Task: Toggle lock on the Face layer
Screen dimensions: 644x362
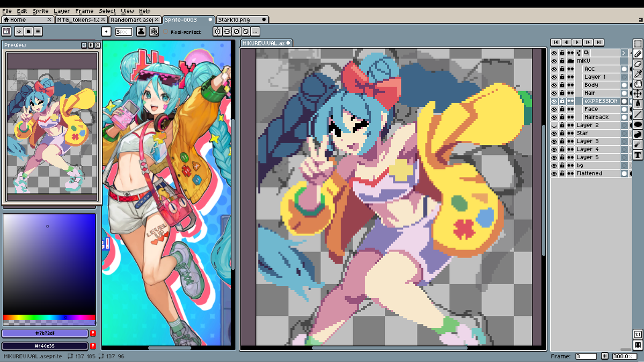Action: point(562,109)
